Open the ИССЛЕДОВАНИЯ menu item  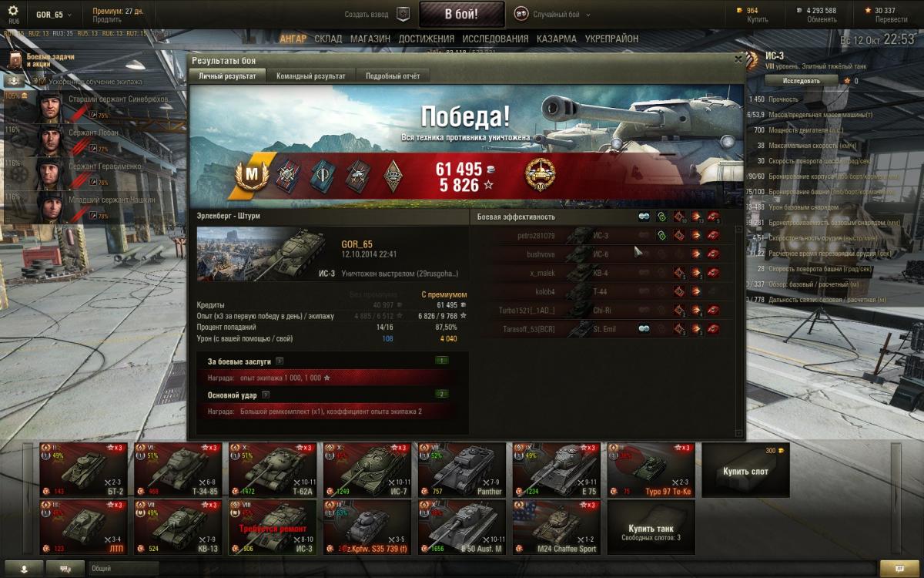tap(494, 39)
